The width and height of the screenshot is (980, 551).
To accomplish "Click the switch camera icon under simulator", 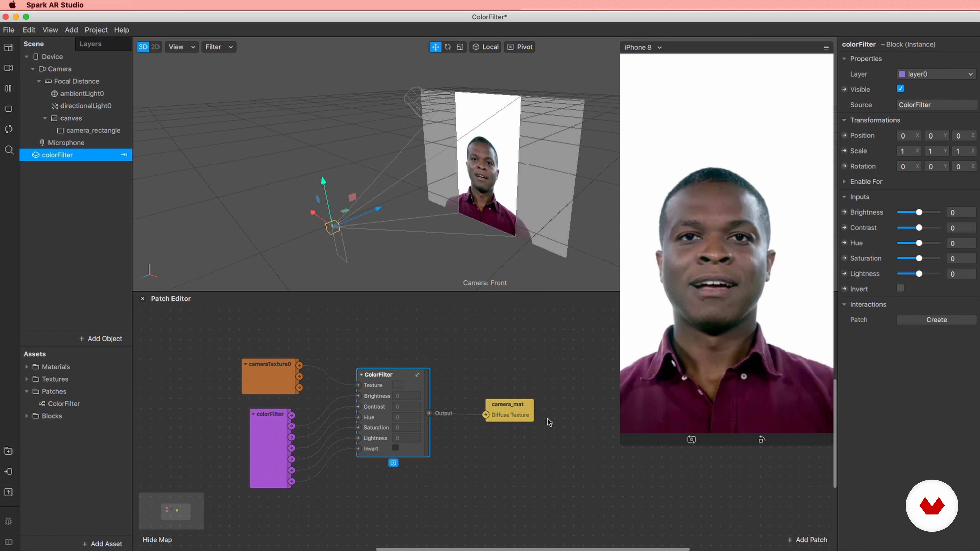I will [691, 440].
